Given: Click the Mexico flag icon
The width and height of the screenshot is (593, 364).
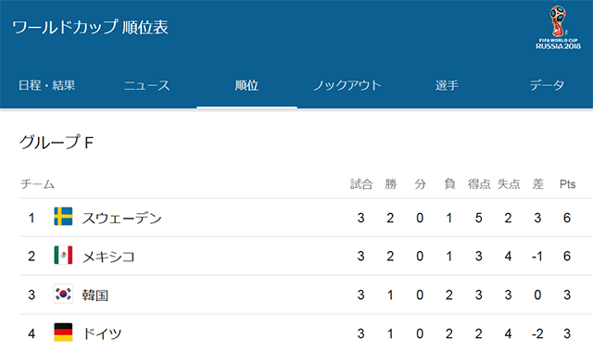Looking at the screenshot, I should click(63, 255).
